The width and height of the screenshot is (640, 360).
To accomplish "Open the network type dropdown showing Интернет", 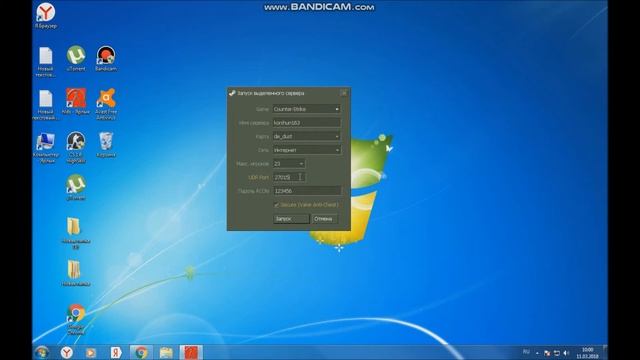I will 307,150.
